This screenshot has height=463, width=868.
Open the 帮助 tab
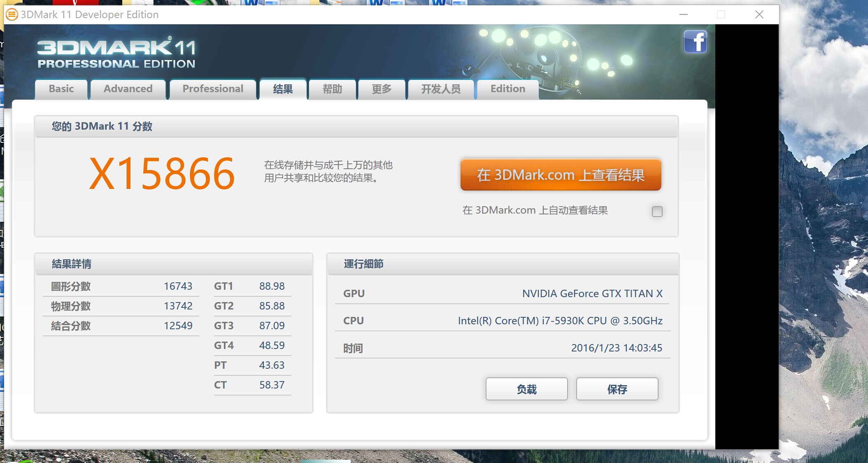point(332,89)
